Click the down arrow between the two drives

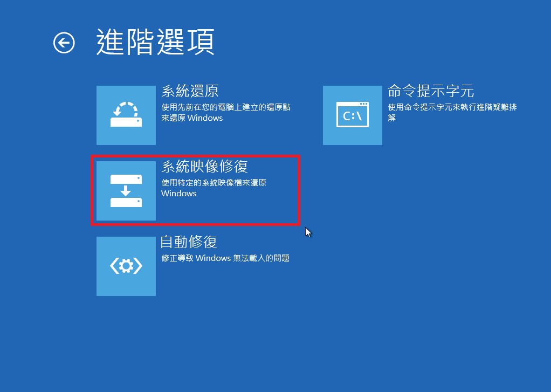pyautogui.click(x=126, y=191)
